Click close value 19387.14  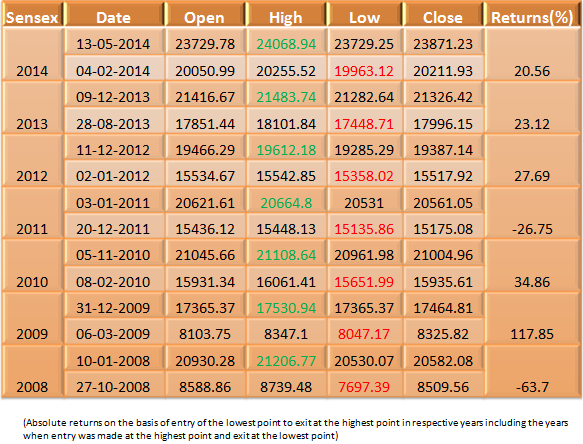click(x=443, y=150)
